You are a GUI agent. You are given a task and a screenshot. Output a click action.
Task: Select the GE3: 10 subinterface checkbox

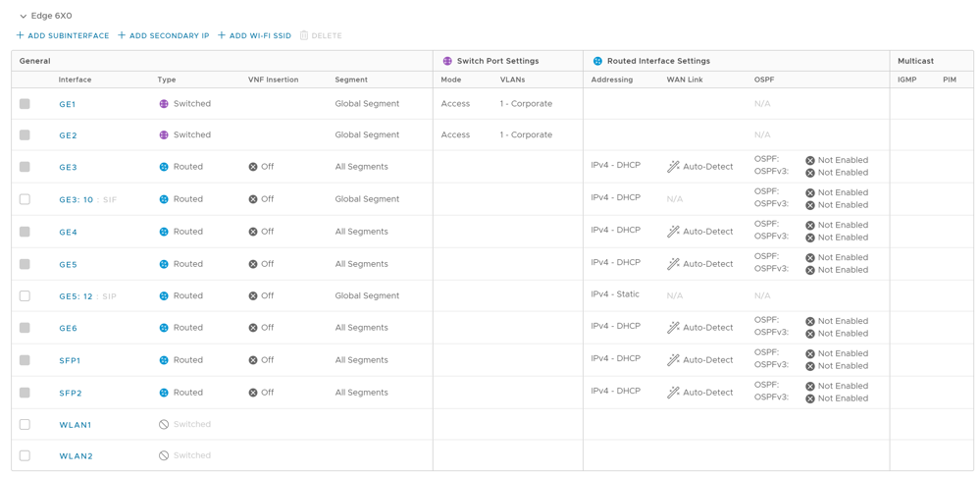pyautogui.click(x=25, y=199)
